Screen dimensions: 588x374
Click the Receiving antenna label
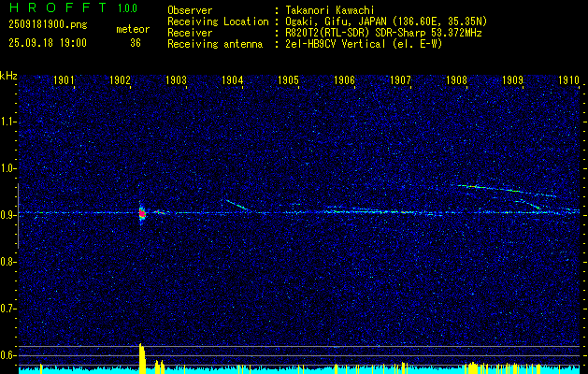pos(215,44)
